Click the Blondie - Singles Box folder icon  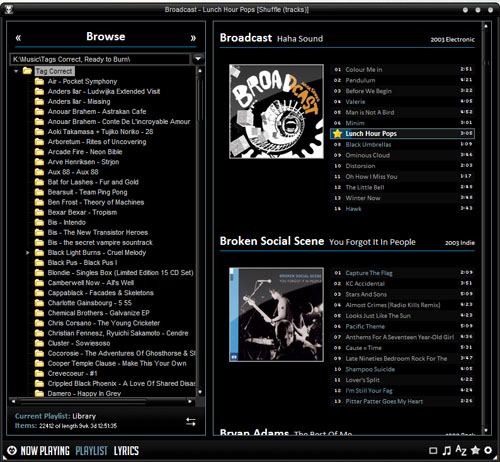[39, 273]
